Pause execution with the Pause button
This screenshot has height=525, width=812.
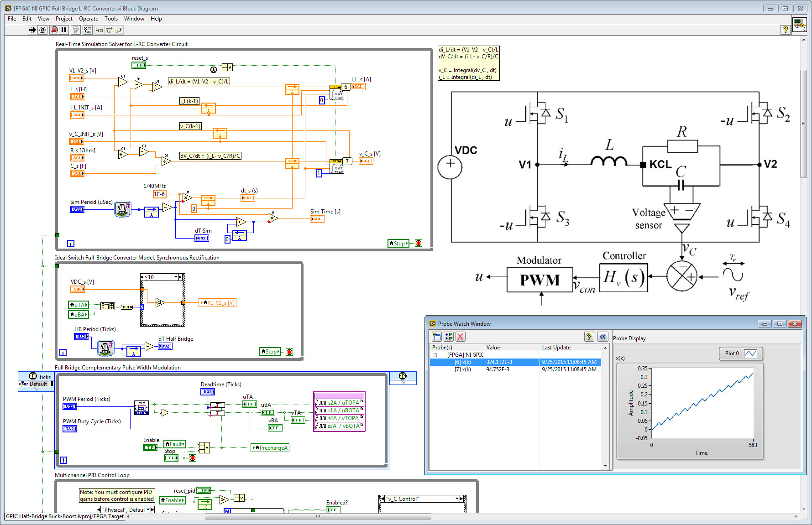(64, 30)
